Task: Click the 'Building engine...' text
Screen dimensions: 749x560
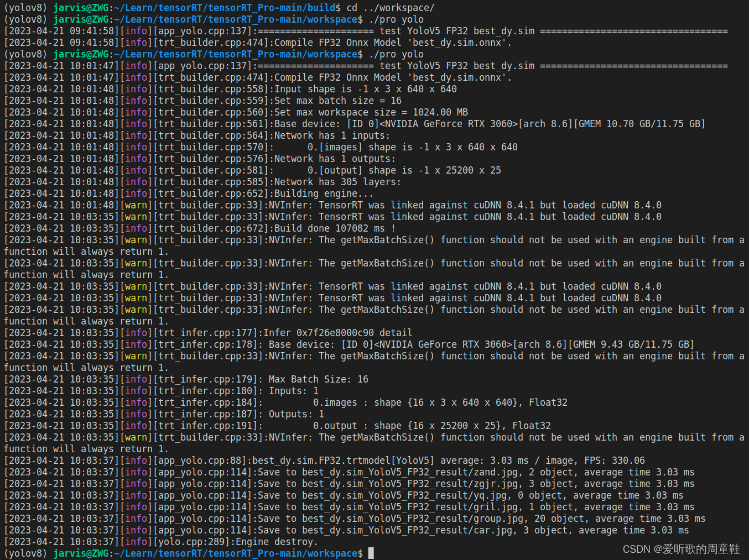Action: [x=324, y=193]
